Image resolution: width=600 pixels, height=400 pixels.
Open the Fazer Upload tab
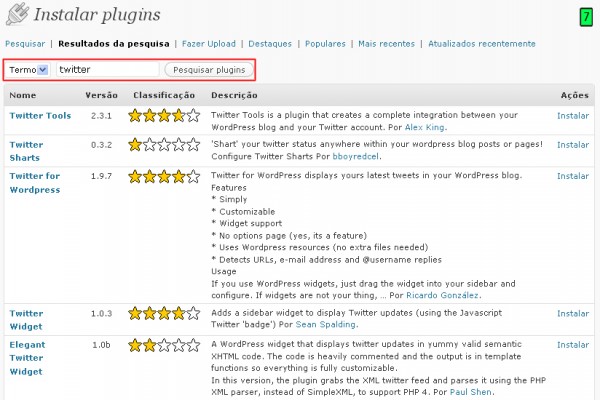coord(209,44)
